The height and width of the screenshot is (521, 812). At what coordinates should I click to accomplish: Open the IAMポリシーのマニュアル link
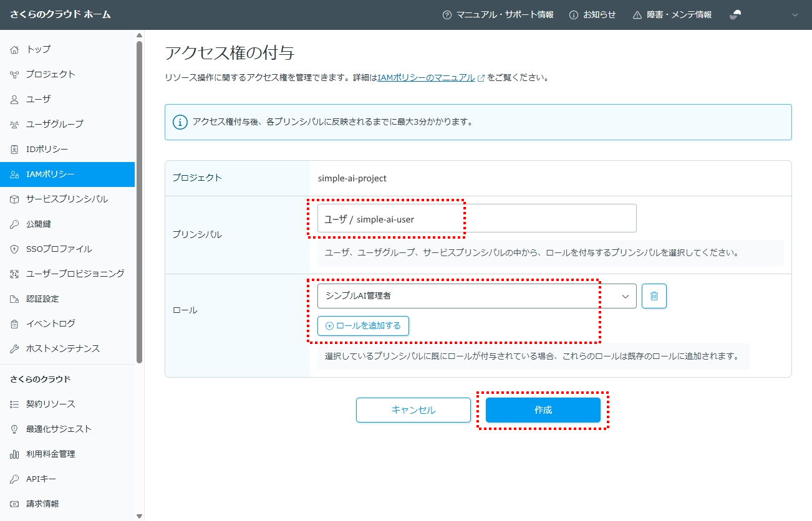pos(426,78)
